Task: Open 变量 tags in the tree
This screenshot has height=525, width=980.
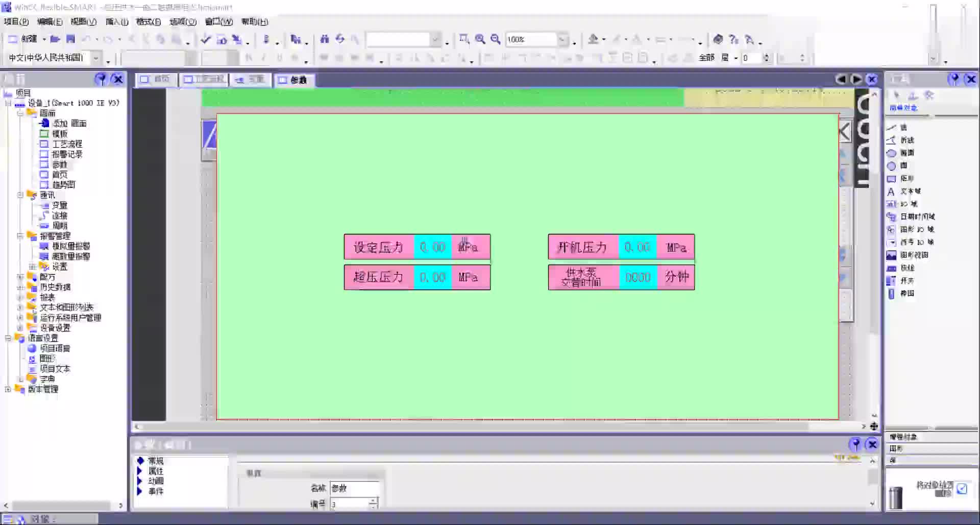Action: point(54,205)
